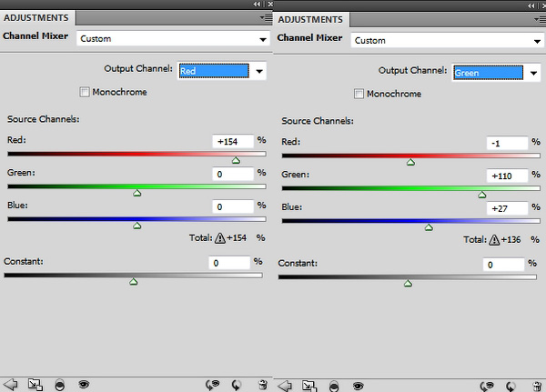Select the right ADJUSTMENTS tab
546x392 pixels.
(x=310, y=19)
